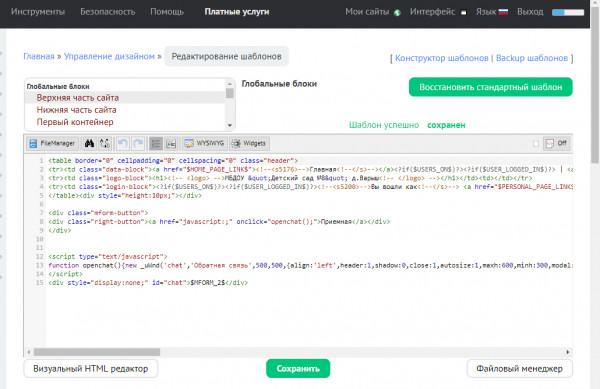
Task: Open Файловый менеджер button
Action: tap(520, 369)
